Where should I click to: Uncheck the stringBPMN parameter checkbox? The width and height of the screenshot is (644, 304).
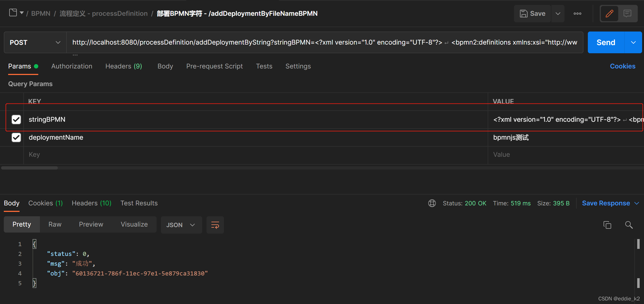16,120
